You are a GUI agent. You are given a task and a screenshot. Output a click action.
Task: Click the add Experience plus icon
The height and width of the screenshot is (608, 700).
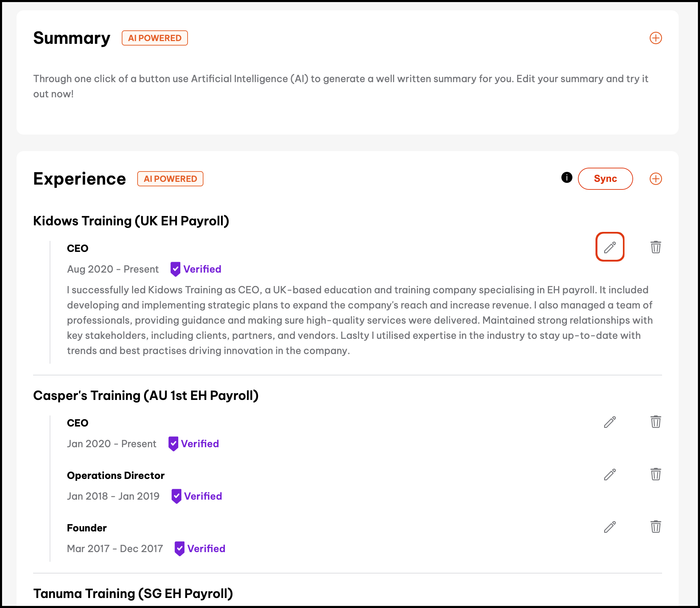[656, 179]
